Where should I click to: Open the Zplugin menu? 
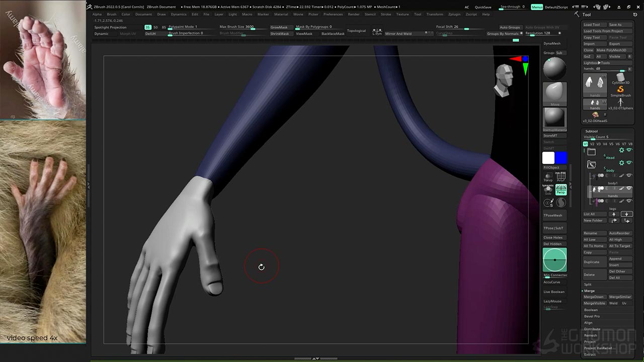[x=454, y=14]
